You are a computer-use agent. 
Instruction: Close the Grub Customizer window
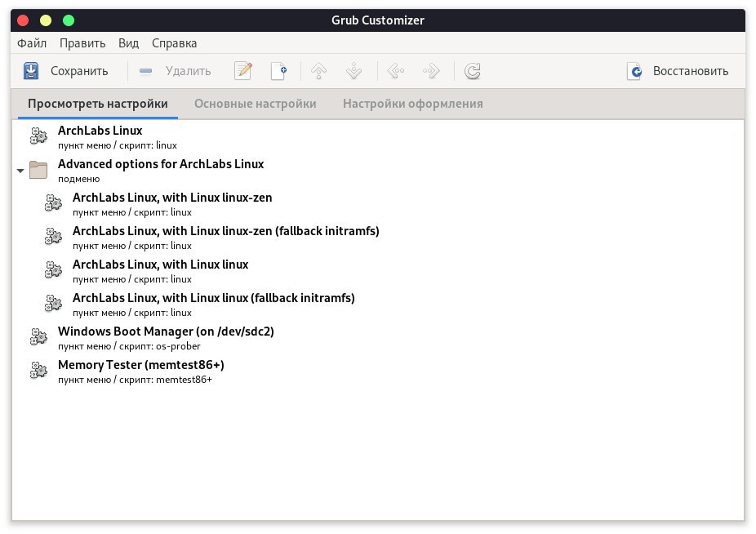(x=23, y=20)
